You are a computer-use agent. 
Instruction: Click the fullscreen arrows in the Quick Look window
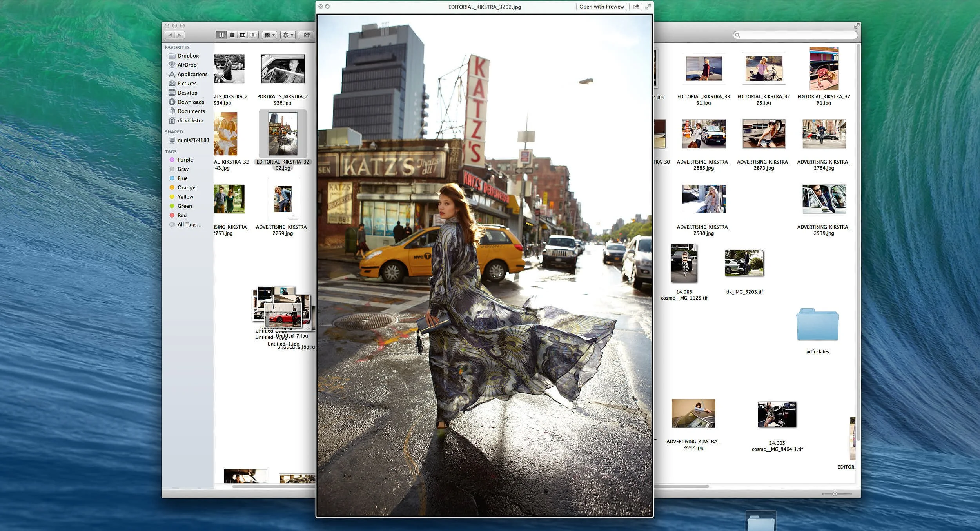(648, 7)
